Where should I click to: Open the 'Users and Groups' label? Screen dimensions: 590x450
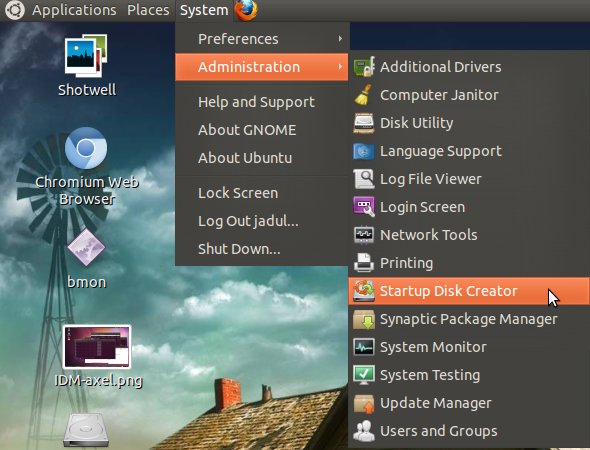coord(439,431)
